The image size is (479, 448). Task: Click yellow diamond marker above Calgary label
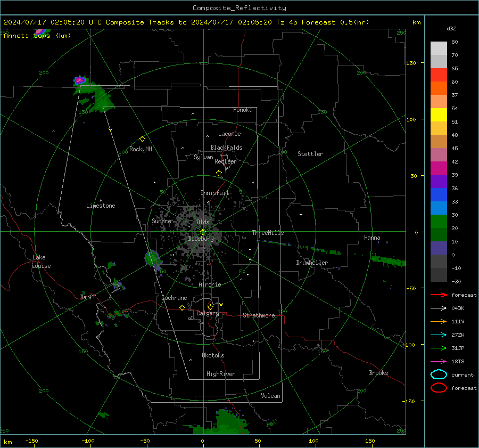tap(210, 307)
